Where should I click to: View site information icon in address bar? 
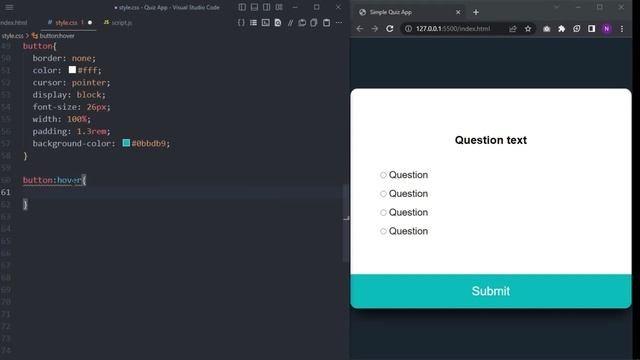pyautogui.click(x=408, y=29)
